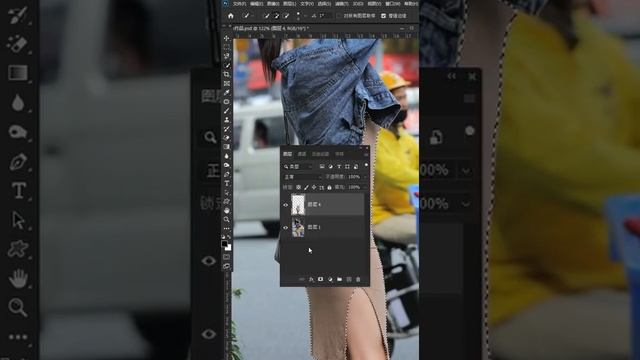The height and width of the screenshot is (360, 640).
Task: Select the document tab showing 图层 4, RGB/8#
Action: point(271,29)
